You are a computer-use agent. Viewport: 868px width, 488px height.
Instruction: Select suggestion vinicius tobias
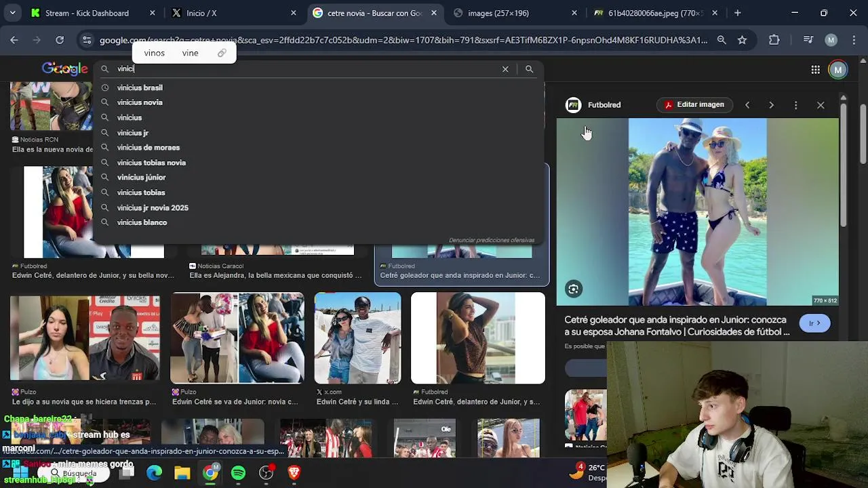click(x=319, y=192)
